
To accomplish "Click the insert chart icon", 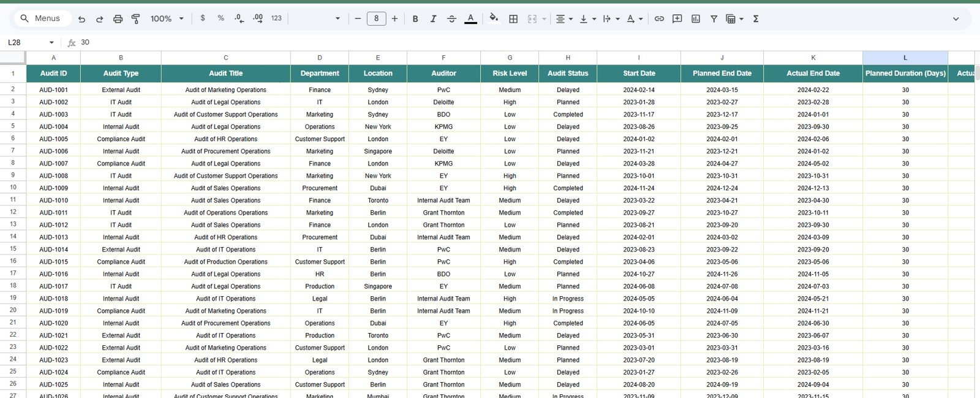I will coord(696,19).
